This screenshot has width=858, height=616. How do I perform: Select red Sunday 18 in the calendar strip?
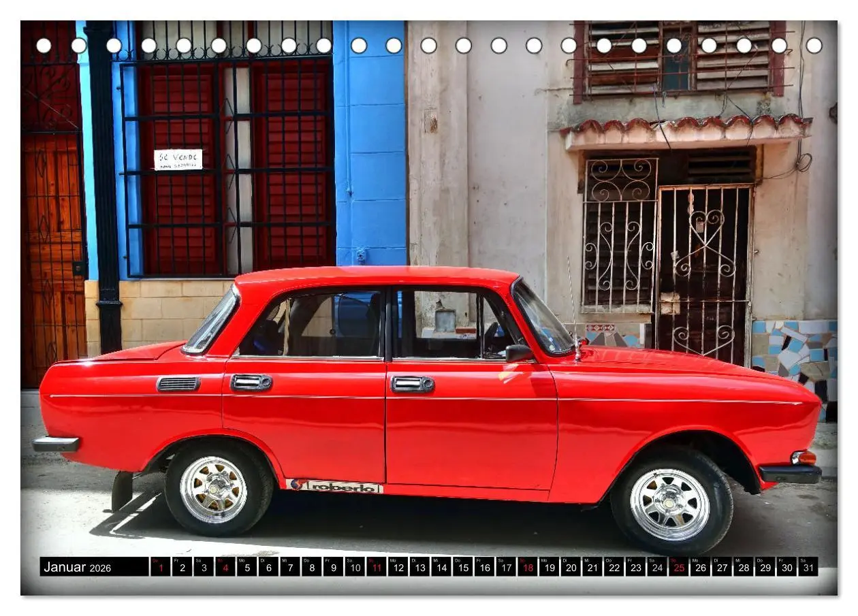point(528,567)
